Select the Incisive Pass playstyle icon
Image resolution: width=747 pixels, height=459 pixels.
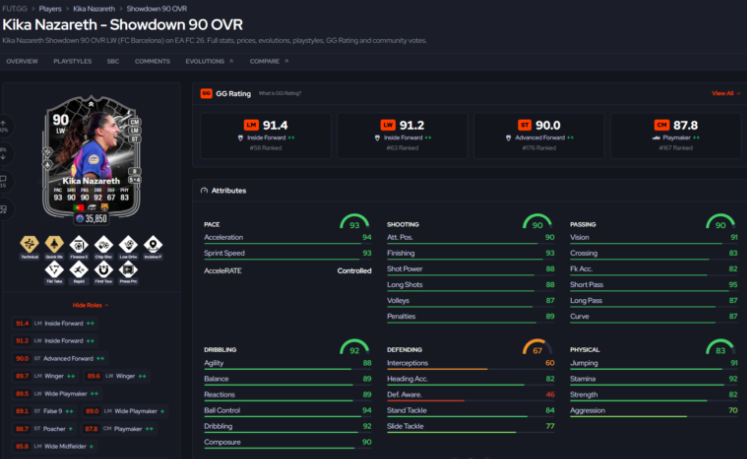point(153,245)
